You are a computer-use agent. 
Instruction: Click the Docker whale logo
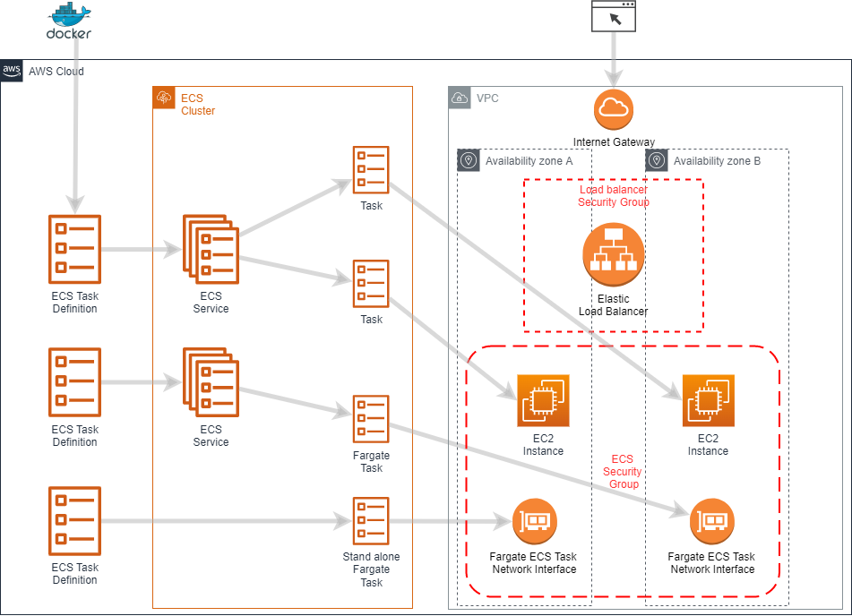click(69, 14)
